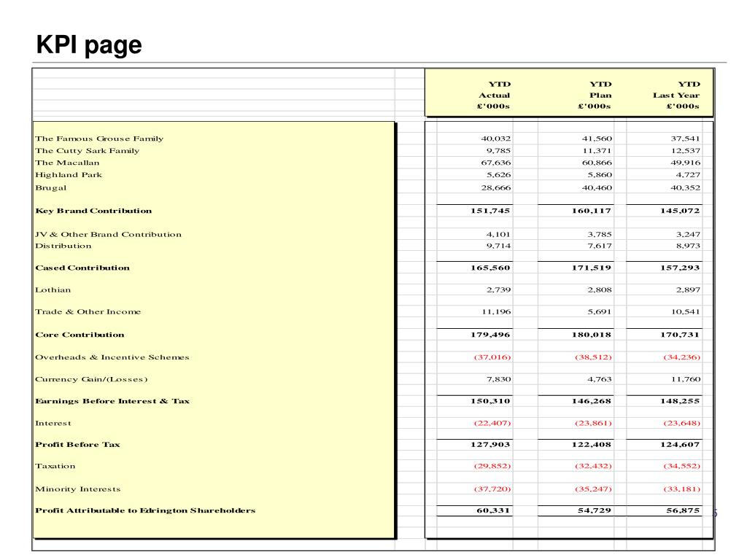Select shareholder profit actual 60,331
This screenshot has height=560, width=747.
(493, 510)
